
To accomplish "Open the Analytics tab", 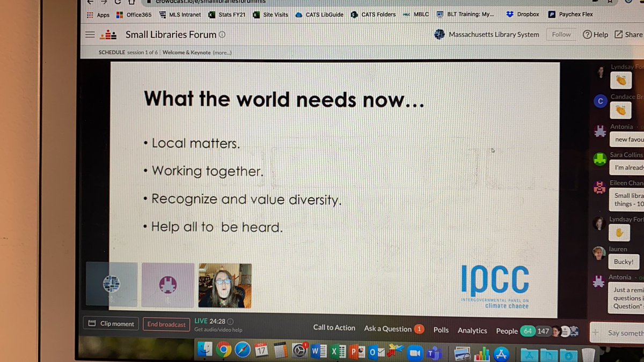I will point(472,330).
